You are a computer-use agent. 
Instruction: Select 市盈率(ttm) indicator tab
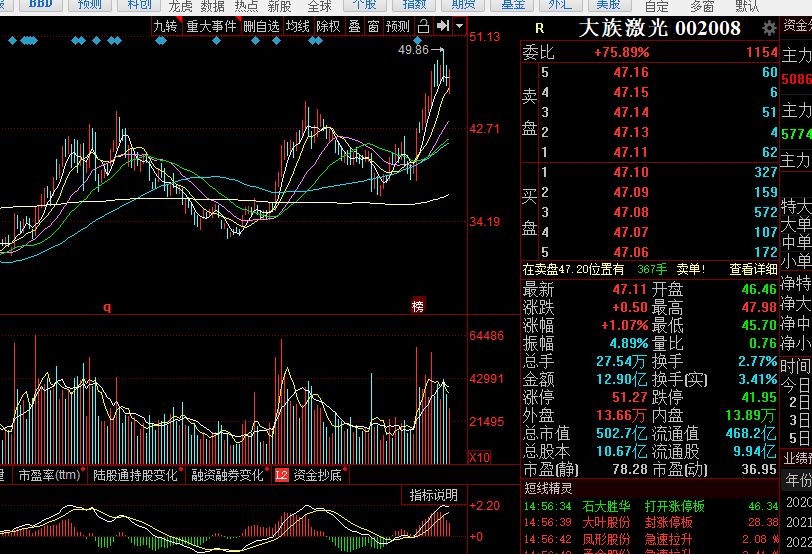(50, 475)
